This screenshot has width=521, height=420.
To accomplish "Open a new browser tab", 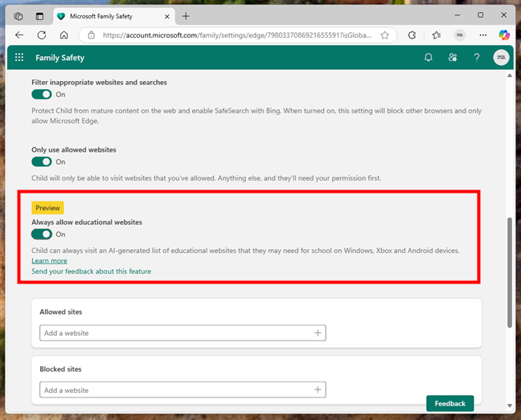I will click(186, 16).
